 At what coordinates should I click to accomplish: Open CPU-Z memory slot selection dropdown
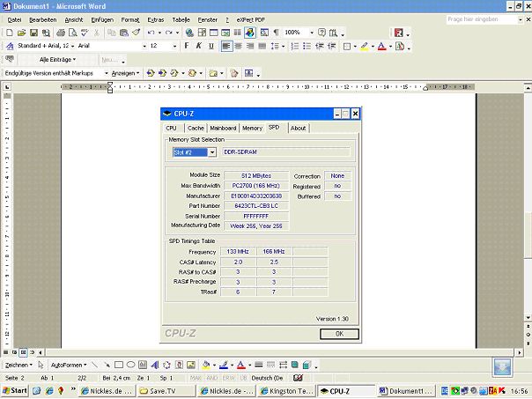pyautogui.click(x=212, y=152)
